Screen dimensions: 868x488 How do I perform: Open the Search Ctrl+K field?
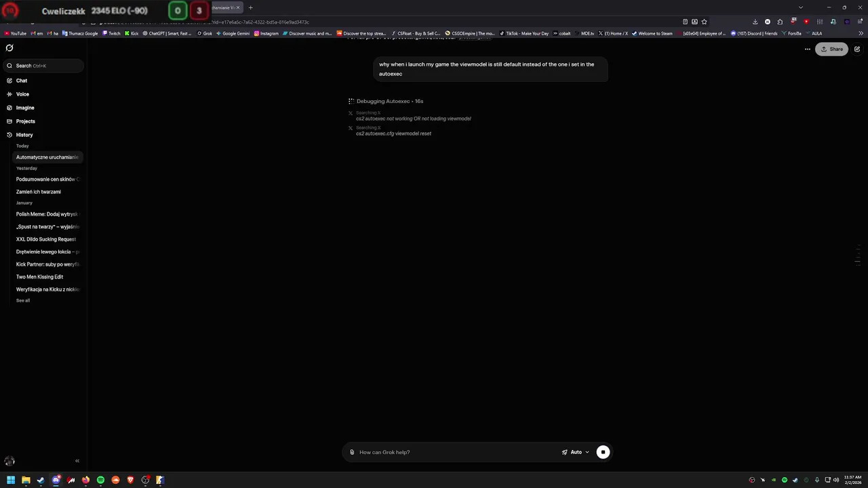click(44, 66)
